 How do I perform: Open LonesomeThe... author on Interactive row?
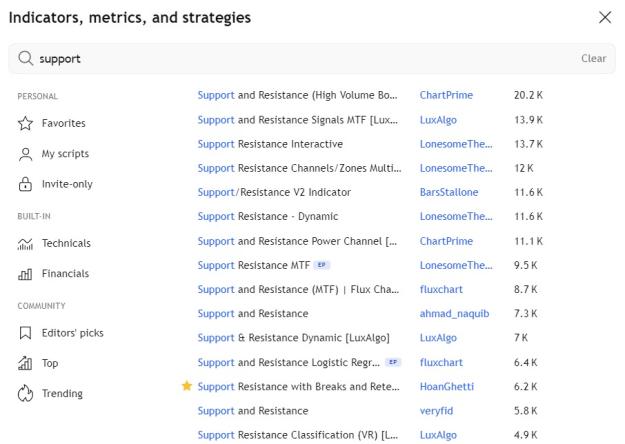(456, 144)
